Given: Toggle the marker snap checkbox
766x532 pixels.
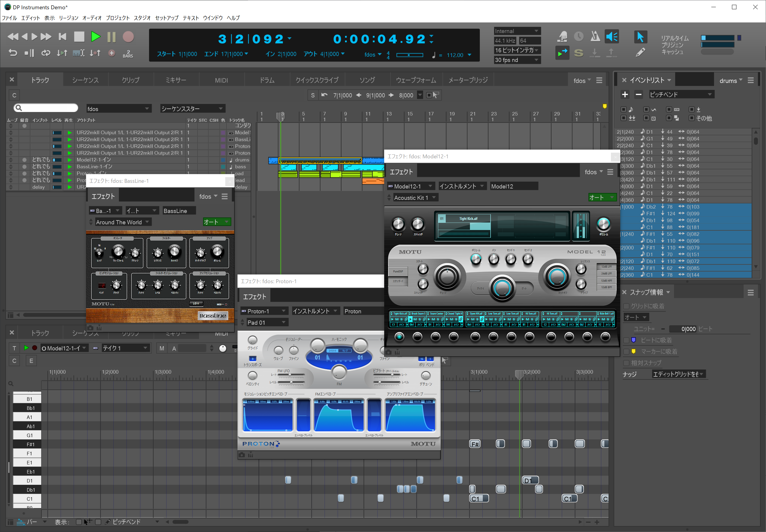Looking at the screenshot, I should point(626,352).
